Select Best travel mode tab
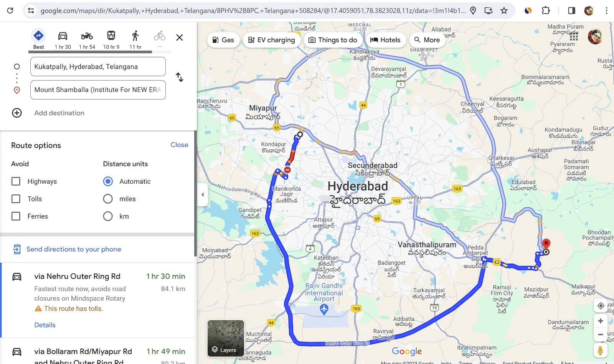Viewport: 614px width, 364px height. pyautogui.click(x=38, y=40)
